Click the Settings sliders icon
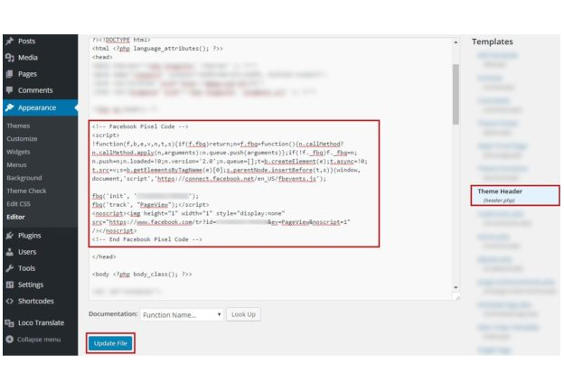The width and height of the screenshot is (564, 392). click(x=10, y=285)
